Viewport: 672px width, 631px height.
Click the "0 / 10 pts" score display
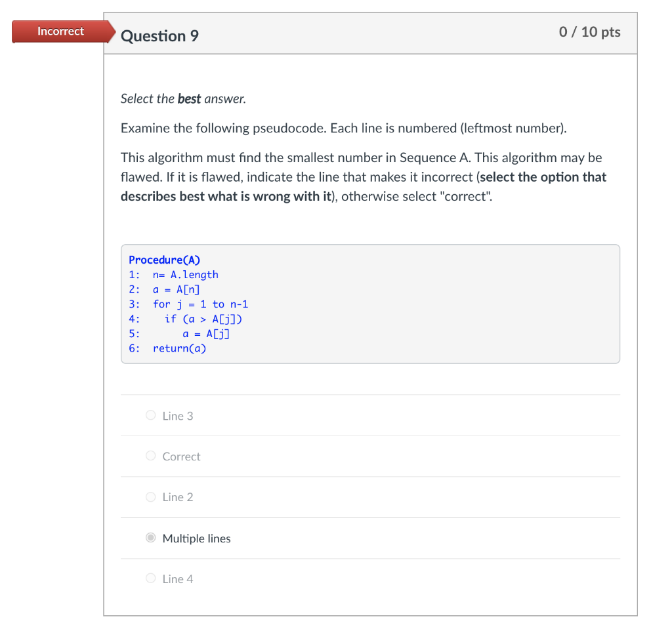click(x=589, y=31)
